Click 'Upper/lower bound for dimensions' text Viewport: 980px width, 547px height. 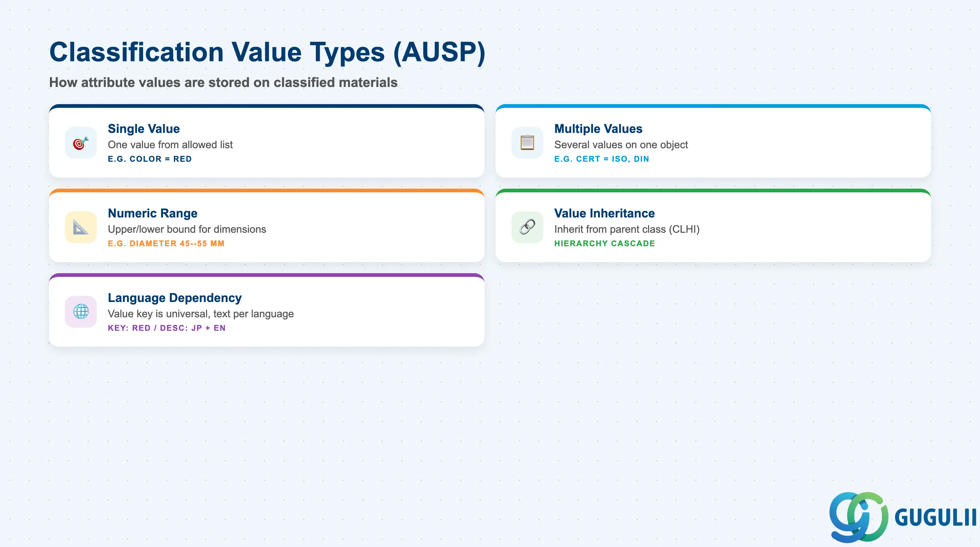pyautogui.click(x=187, y=229)
